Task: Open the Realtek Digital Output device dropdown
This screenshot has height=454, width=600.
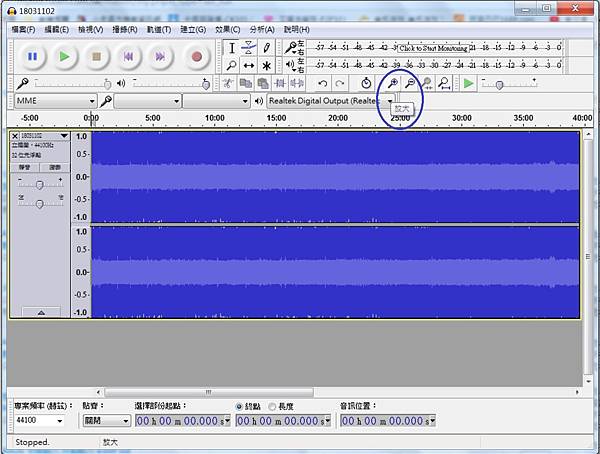Action: click(330, 101)
